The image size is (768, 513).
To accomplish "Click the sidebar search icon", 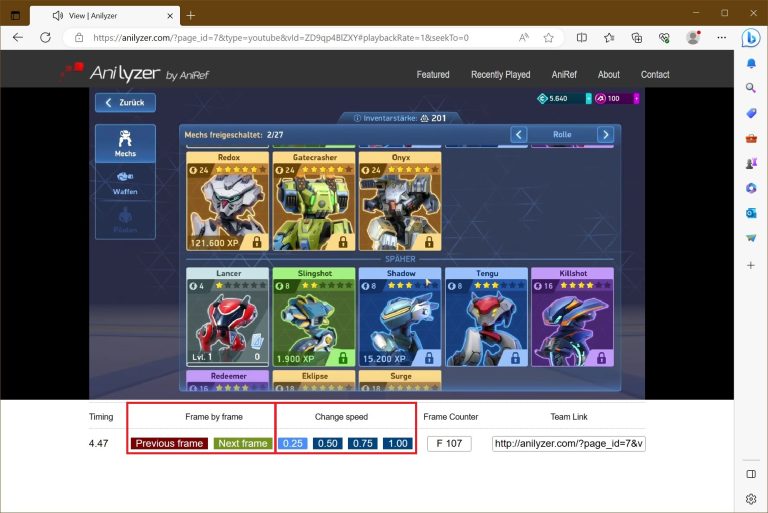I will tap(751, 88).
